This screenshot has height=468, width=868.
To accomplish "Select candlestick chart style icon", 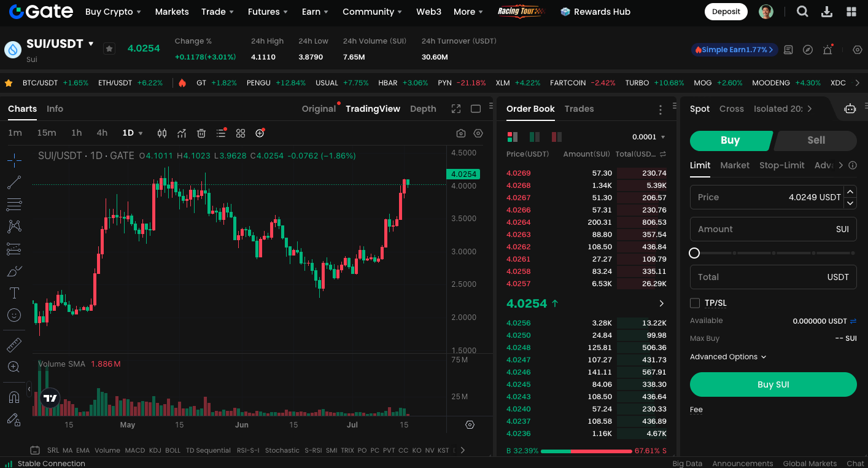I will pyautogui.click(x=162, y=133).
